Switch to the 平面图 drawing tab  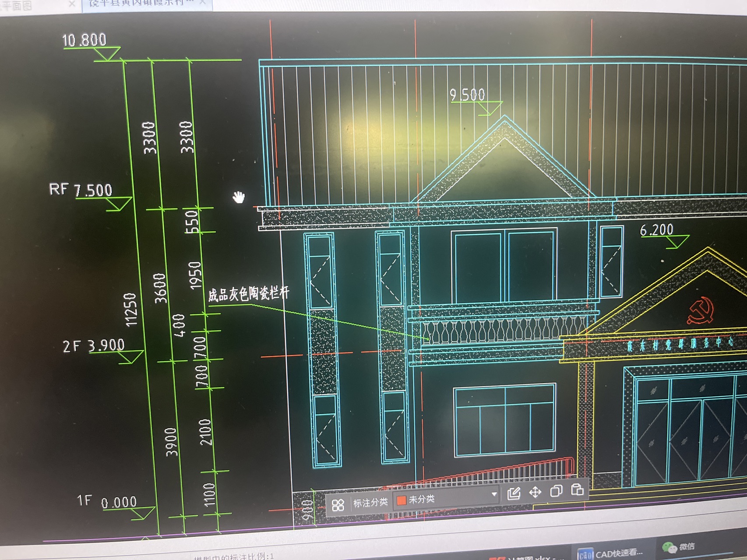click(x=17, y=5)
